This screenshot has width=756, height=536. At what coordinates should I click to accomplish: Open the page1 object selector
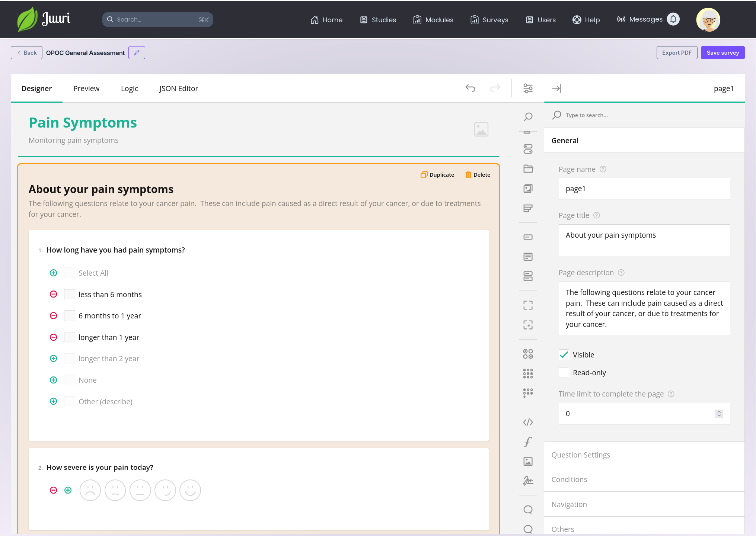pyautogui.click(x=723, y=89)
